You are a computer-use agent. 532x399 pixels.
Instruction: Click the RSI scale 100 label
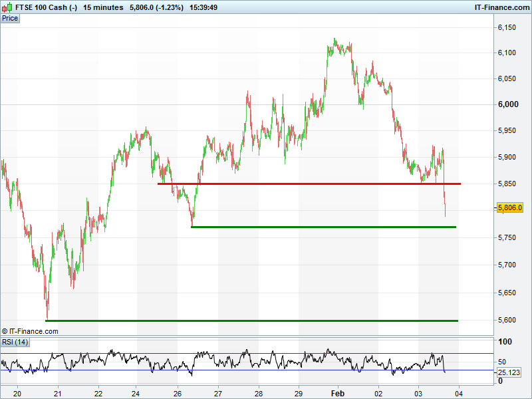click(x=505, y=342)
